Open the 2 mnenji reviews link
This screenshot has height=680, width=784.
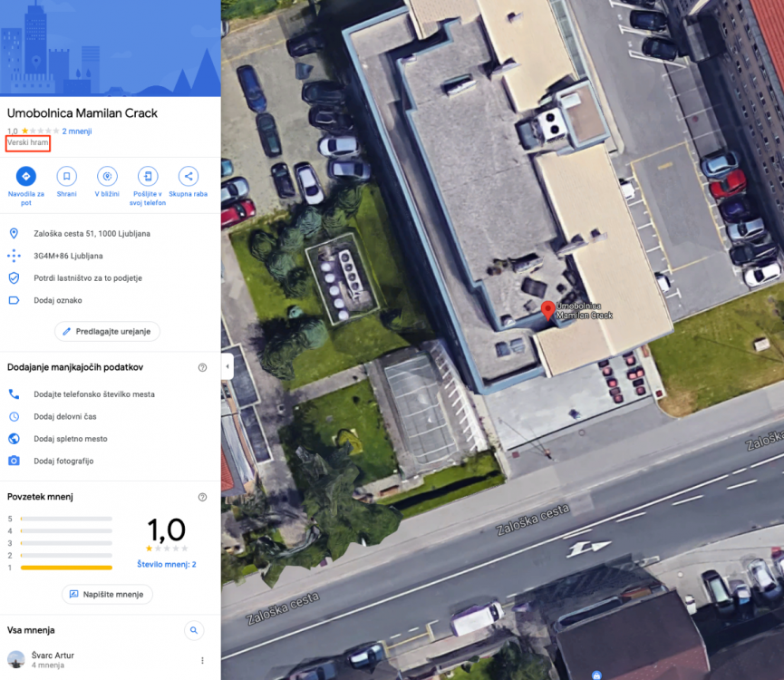coord(76,131)
